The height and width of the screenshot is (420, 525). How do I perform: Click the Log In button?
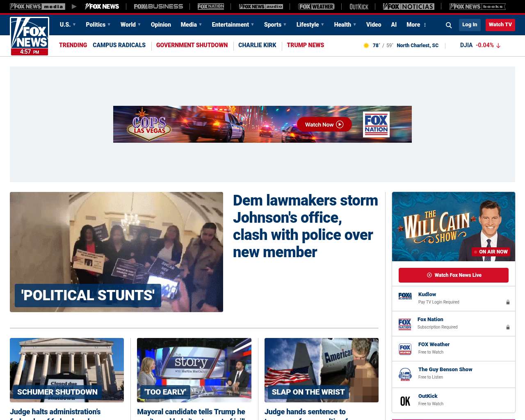coord(470,25)
